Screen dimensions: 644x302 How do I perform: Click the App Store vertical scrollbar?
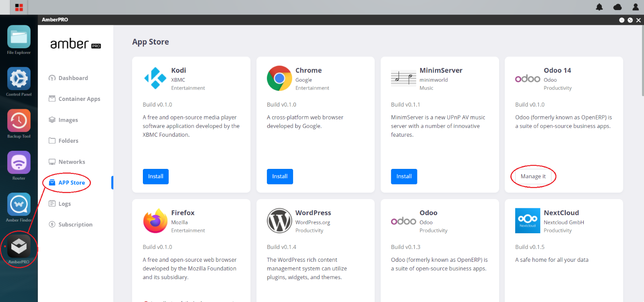(642, 60)
